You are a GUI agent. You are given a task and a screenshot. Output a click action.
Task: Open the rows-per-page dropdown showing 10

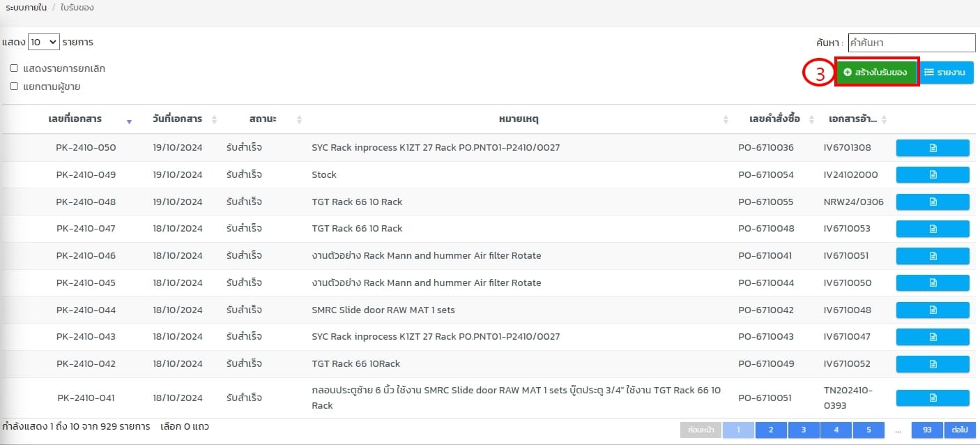pyautogui.click(x=44, y=43)
